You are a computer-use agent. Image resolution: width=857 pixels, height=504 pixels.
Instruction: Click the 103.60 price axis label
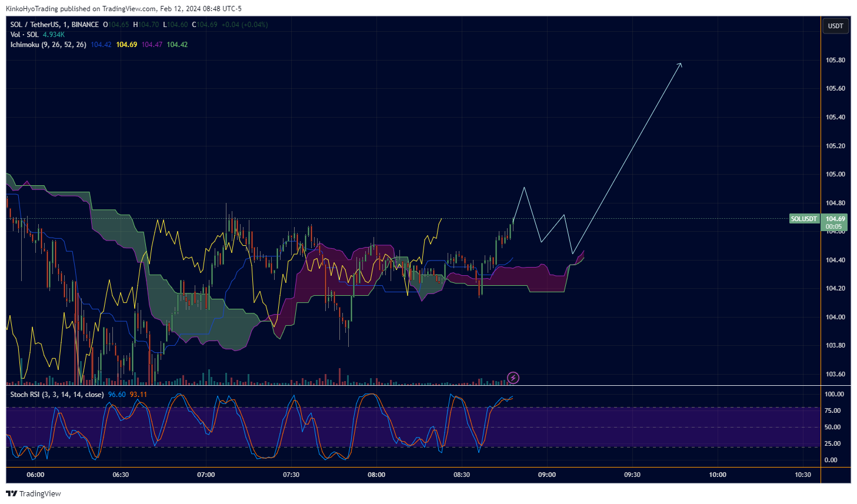point(835,374)
